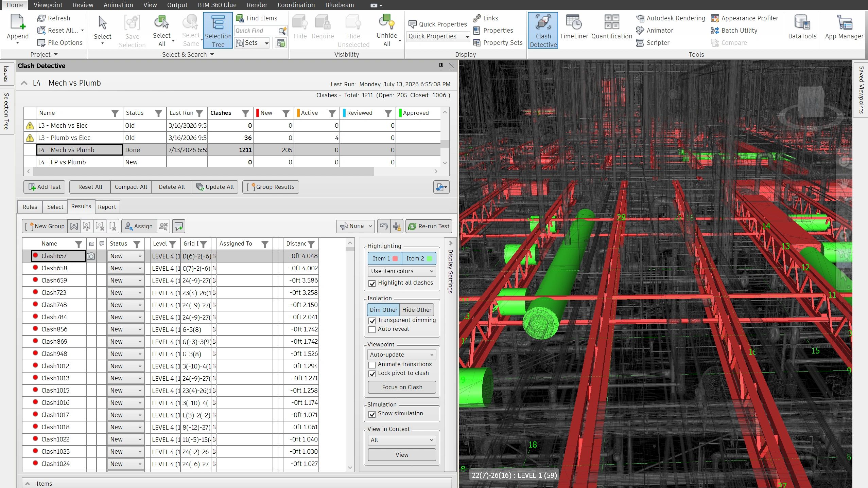Toggle Transparent dimming checkbox
Viewport: 868px width, 488px height.
[x=372, y=321]
